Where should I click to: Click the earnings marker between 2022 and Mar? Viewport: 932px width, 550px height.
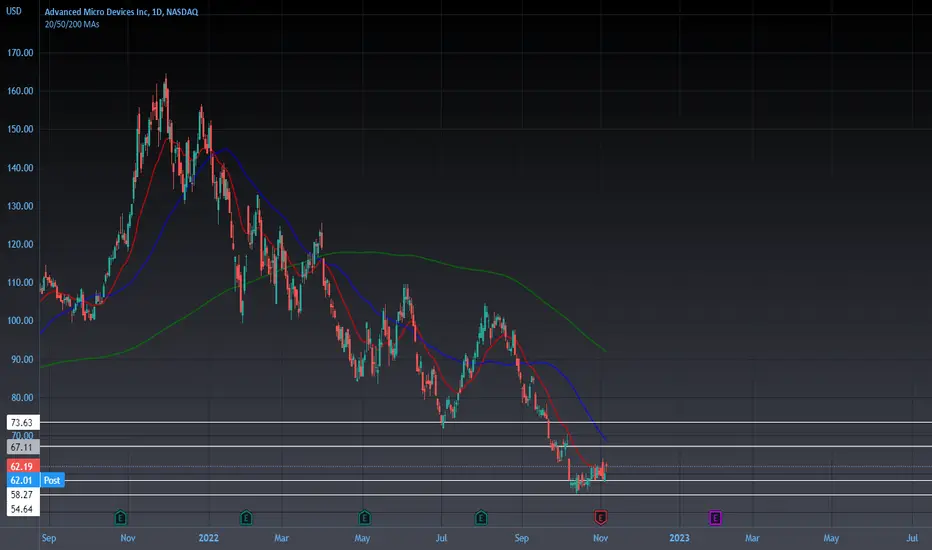(x=246, y=518)
